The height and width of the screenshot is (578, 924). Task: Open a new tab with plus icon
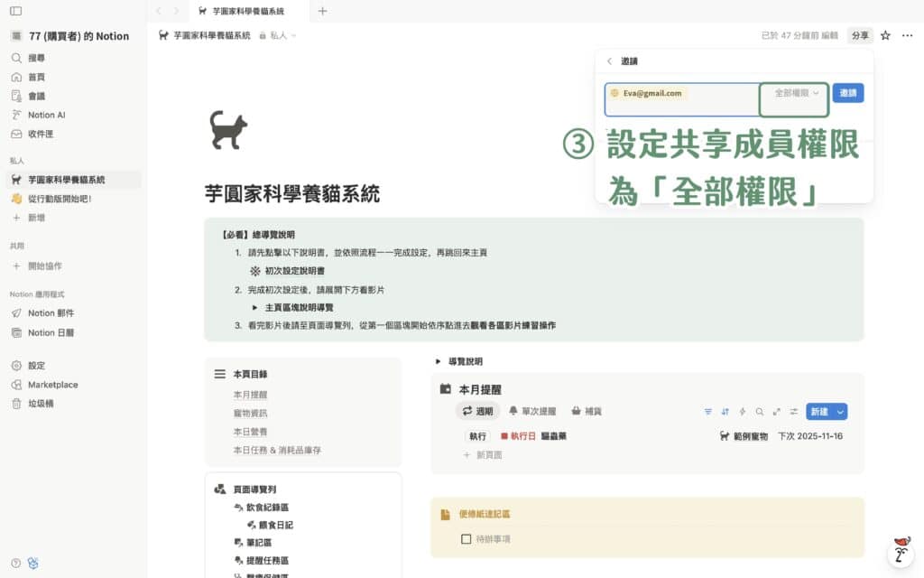pos(323,11)
